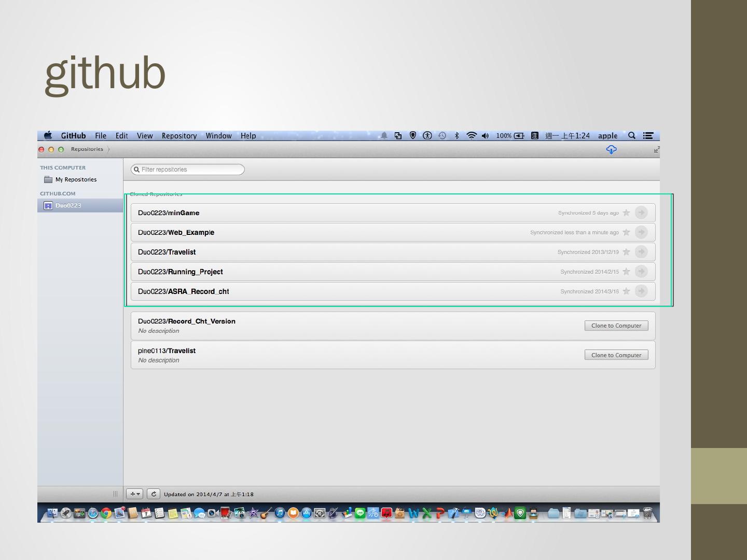747x560 pixels.
Task: Enter full screen with the title bar arrows
Action: coord(656,150)
